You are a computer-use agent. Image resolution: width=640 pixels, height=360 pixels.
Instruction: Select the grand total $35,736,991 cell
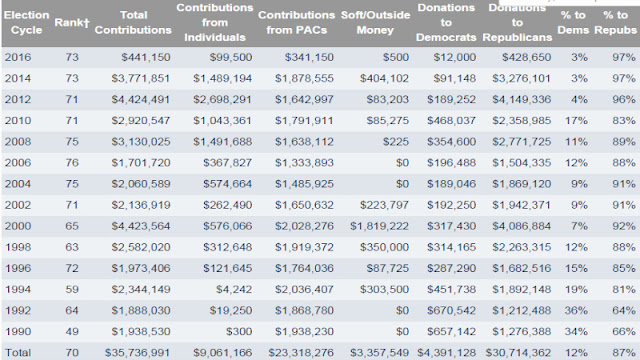[137, 352]
